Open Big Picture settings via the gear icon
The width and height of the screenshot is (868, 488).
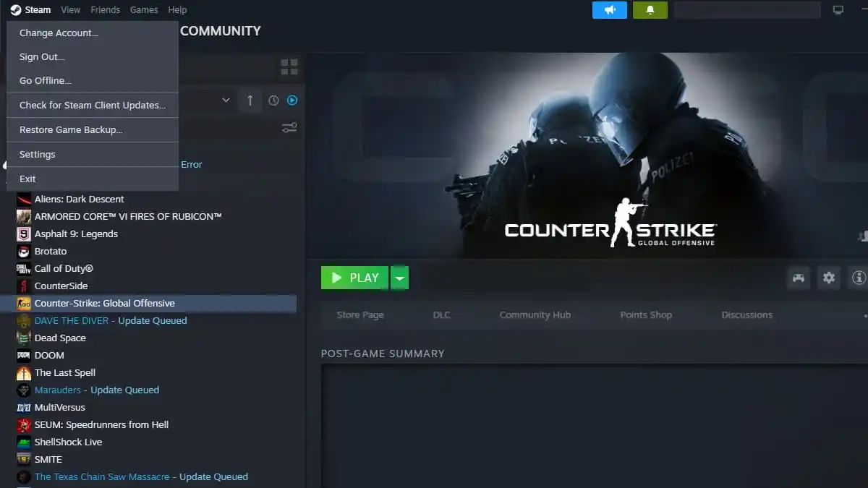click(x=828, y=278)
